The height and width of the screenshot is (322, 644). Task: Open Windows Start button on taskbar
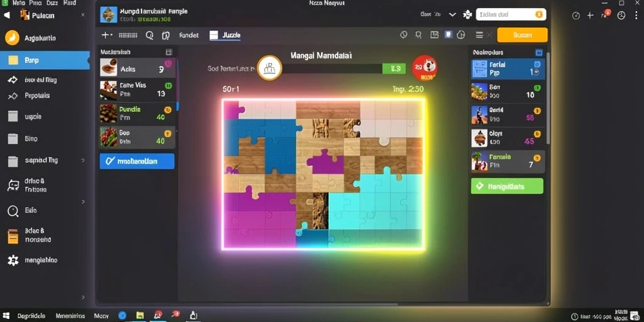(6, 316)
